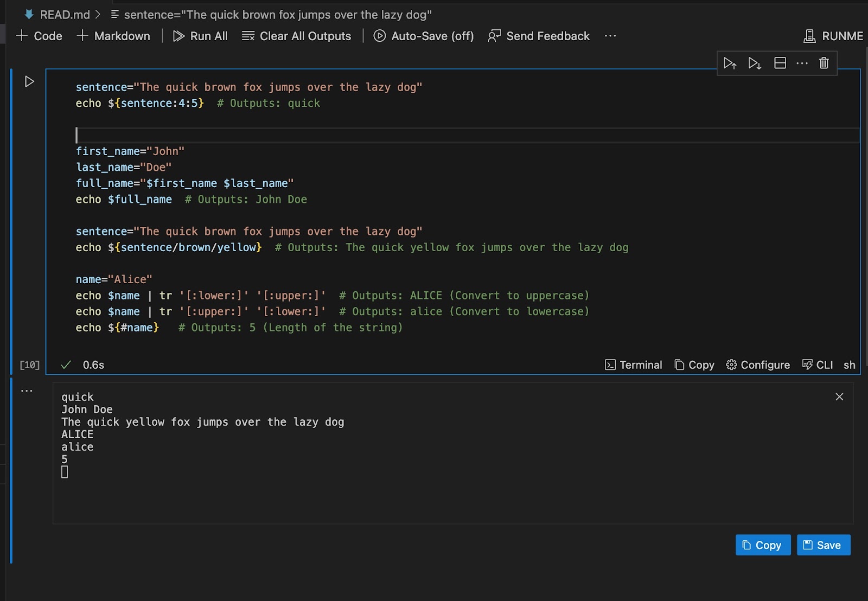Execute cell and below icon
Image resolution: width=868 pixels, height=601 pixels.
755,63
